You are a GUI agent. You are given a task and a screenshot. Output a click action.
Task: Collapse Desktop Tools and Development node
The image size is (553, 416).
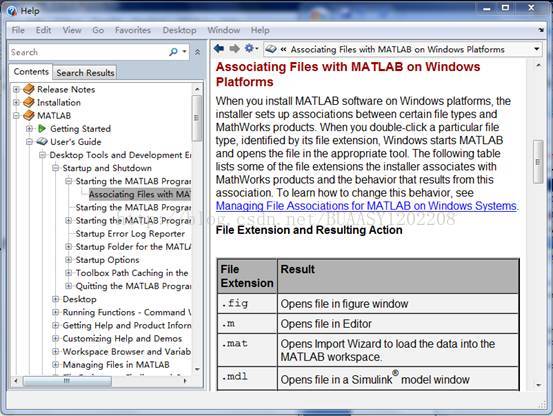pos(43,155)
